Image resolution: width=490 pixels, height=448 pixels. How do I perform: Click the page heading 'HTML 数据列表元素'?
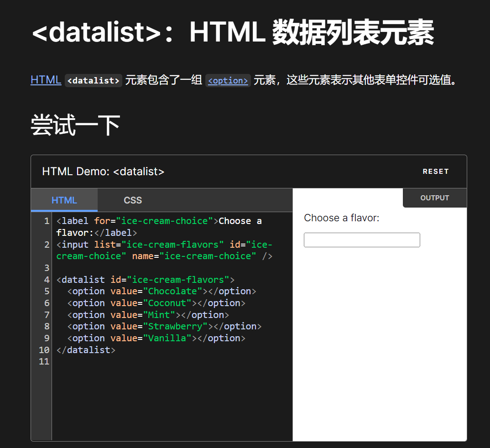tap(233, 33)
